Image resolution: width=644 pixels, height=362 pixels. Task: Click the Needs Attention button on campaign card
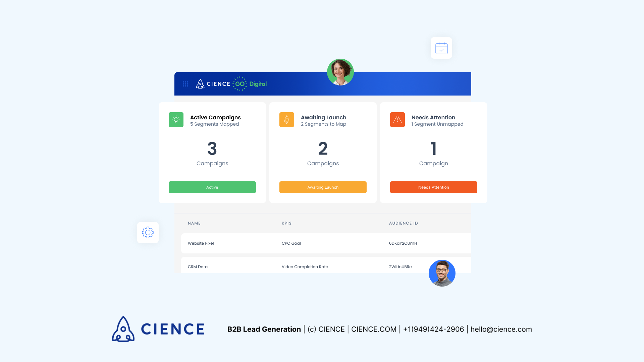point(433,187)
